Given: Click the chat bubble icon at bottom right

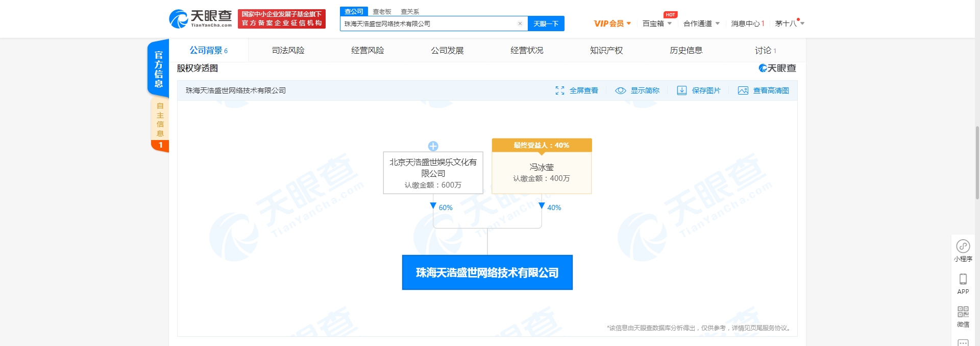Looking at the screenshot, I should (963, 342).
